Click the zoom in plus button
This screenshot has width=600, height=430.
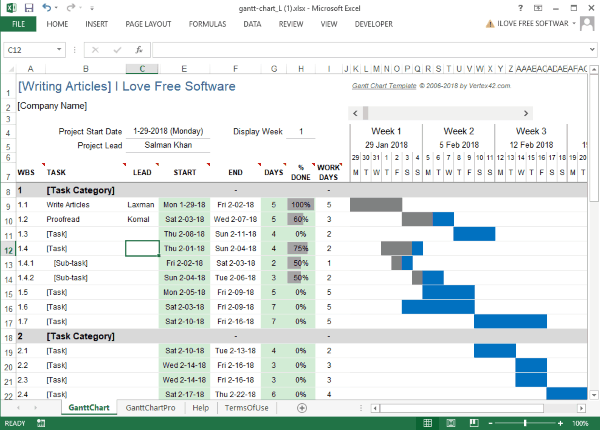point(562,423)
